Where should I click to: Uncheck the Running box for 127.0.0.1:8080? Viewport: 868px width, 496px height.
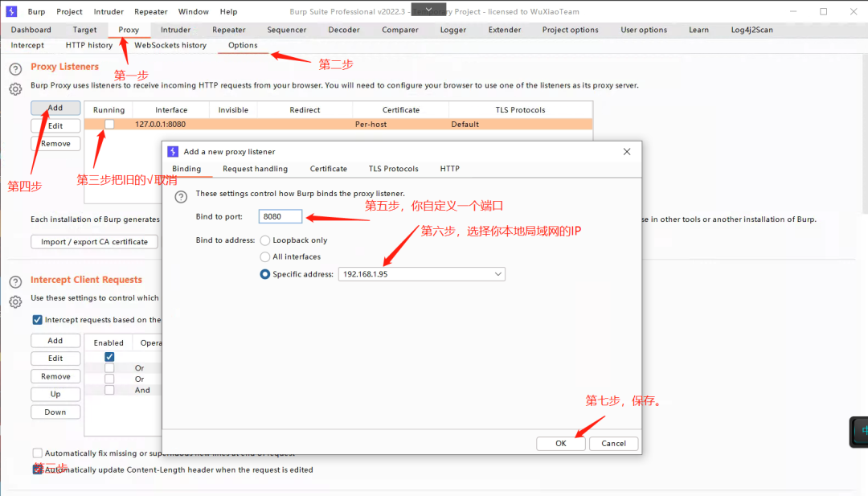[x=109, y=125]
